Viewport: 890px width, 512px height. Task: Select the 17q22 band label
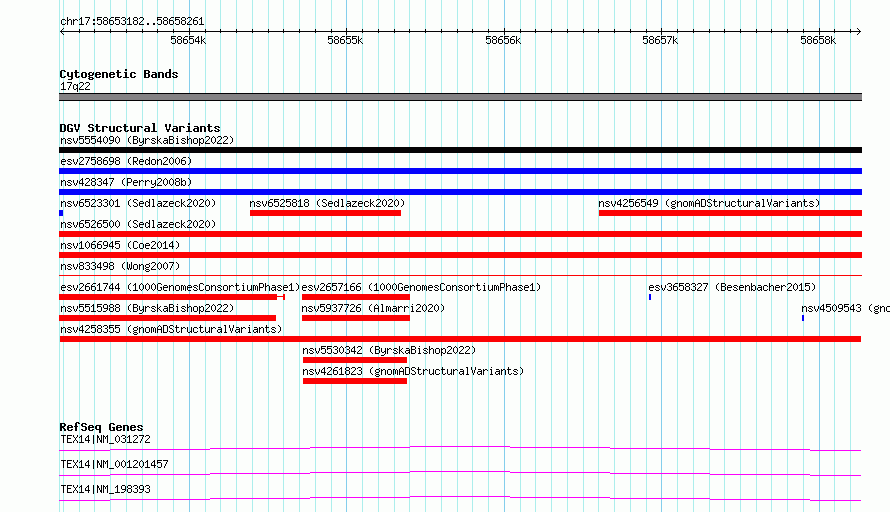click(75, 86)
